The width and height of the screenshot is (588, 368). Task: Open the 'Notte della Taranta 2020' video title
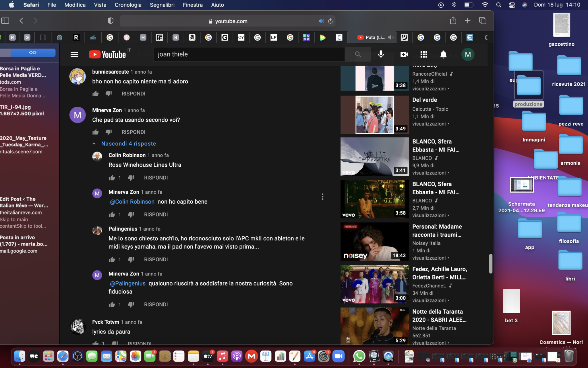coord(439,316)
